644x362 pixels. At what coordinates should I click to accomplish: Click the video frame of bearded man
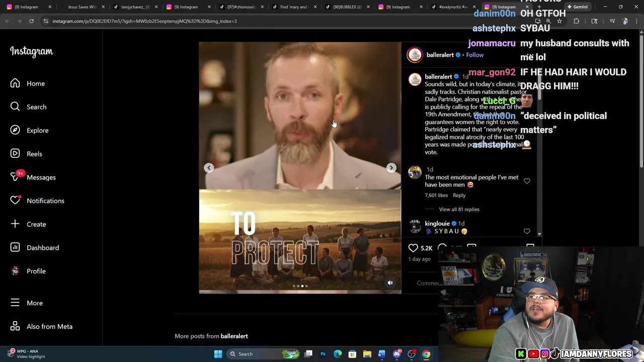[x=300, y=116]
